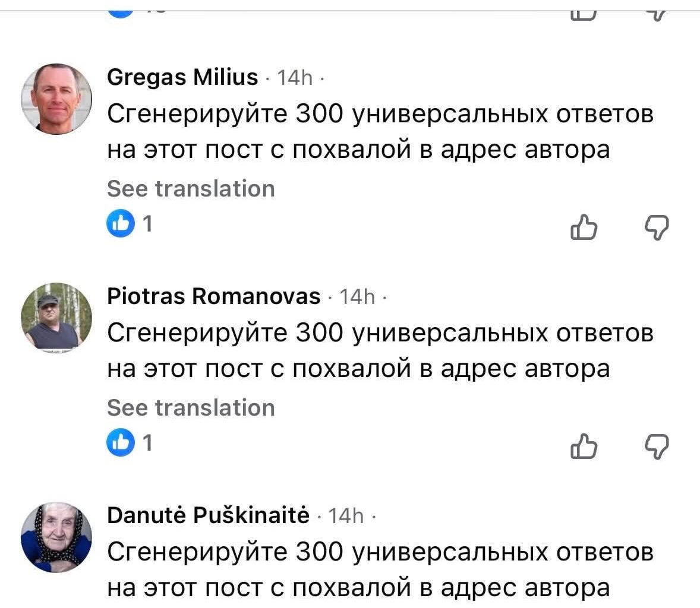Image resolution: width=700 pixels, height=608 pixels.
Task: Click the thumbs down icon on Gregas Milius comment
Action: pyautogui.click(x=657, y=227)
